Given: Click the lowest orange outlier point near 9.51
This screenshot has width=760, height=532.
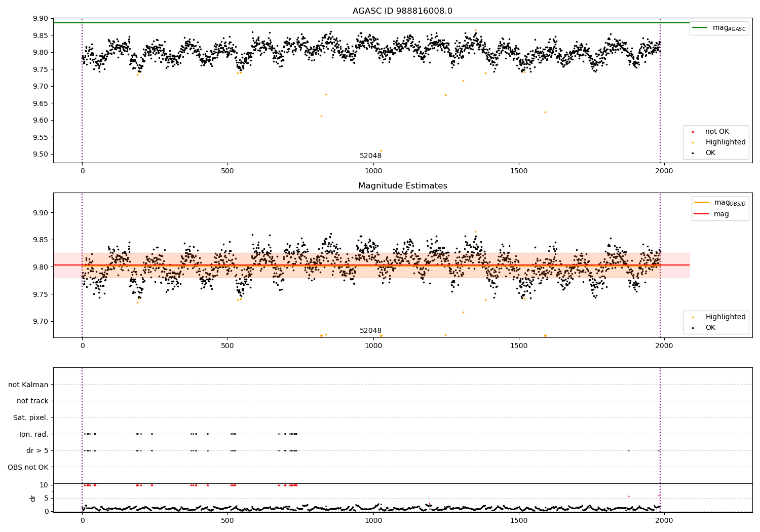Looking at the screenshot, I should 381,151.
